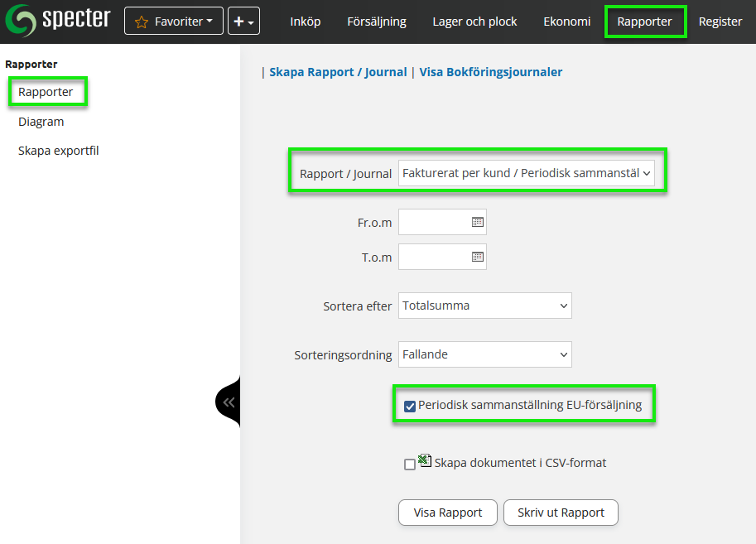756x544 pixels.
Task: Open the Rapport / Journal dropdown
Action: pyautogui.click(x=526, y=174)
